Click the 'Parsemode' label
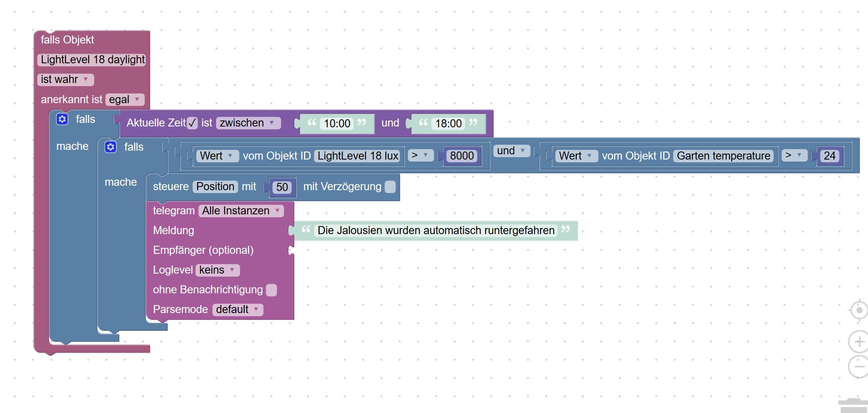Viewport: 868px width, 413px height. point(180,309)
